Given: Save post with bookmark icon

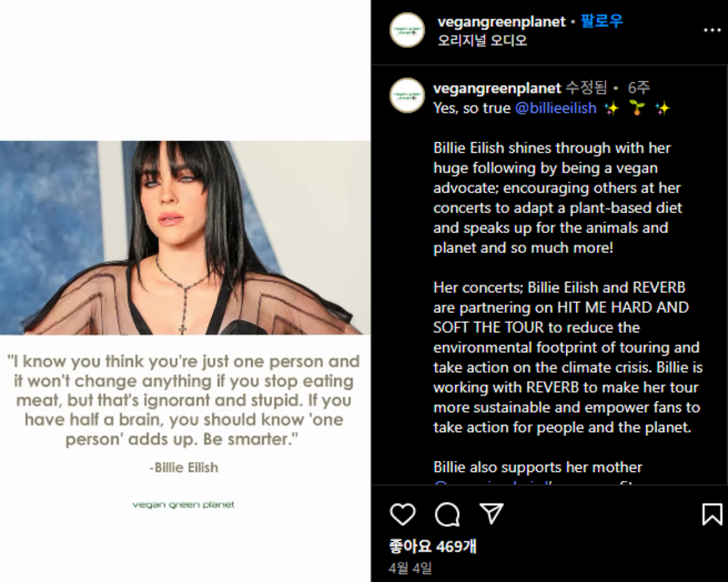Looking at the screenshot, I should click(713, 514).
